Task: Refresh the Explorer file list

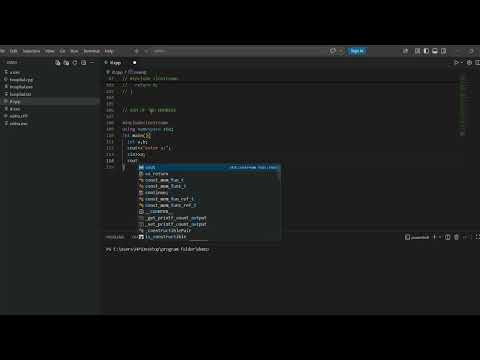Action: pyautogui.click(x=75, y=63)
